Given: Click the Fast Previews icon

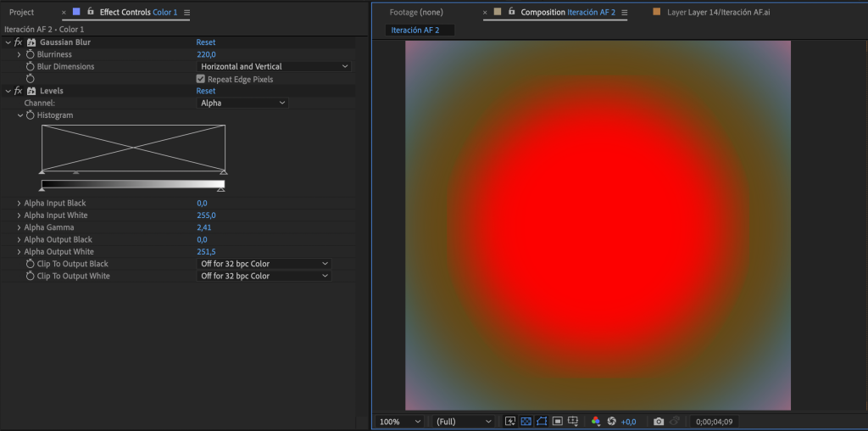Looking at the screenshot, I should coord(509,422).
